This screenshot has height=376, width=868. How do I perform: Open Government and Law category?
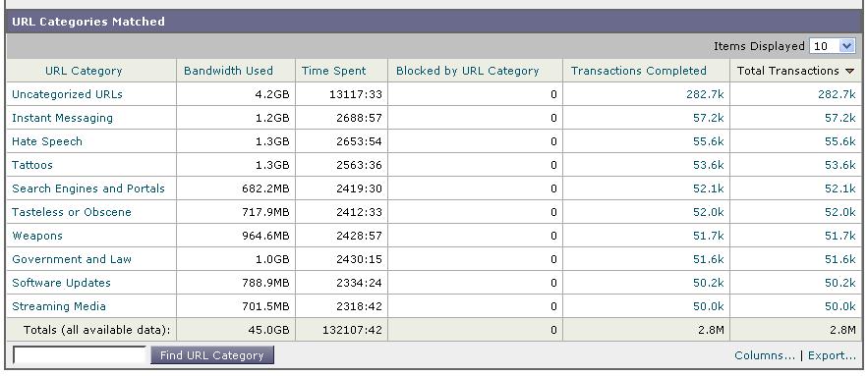coord(72,259)
